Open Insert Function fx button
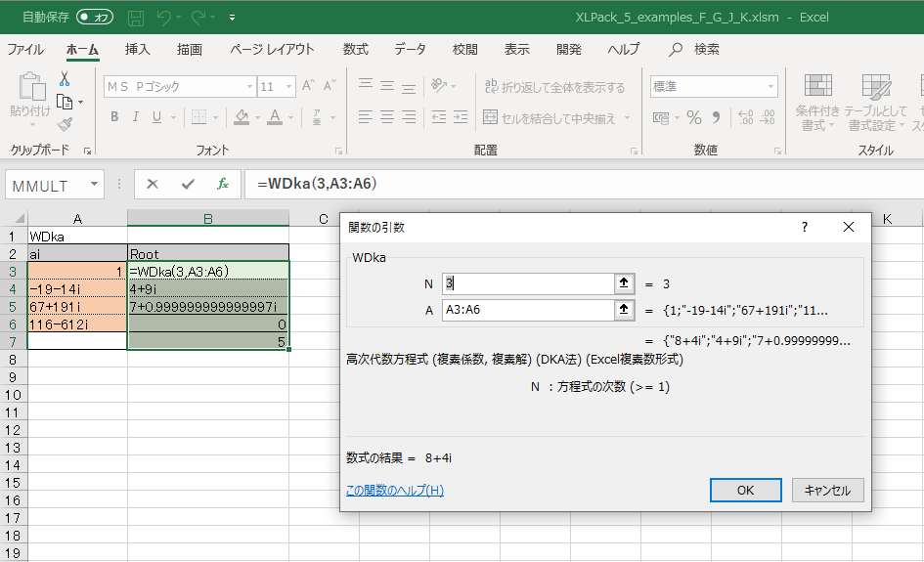 coord(223,184)
